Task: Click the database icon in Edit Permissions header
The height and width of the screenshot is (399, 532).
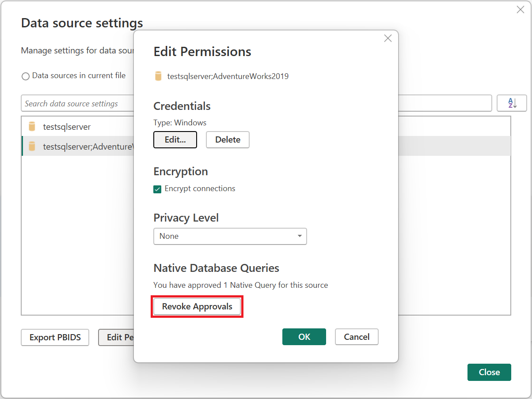Action: click(x=158, y=76)
